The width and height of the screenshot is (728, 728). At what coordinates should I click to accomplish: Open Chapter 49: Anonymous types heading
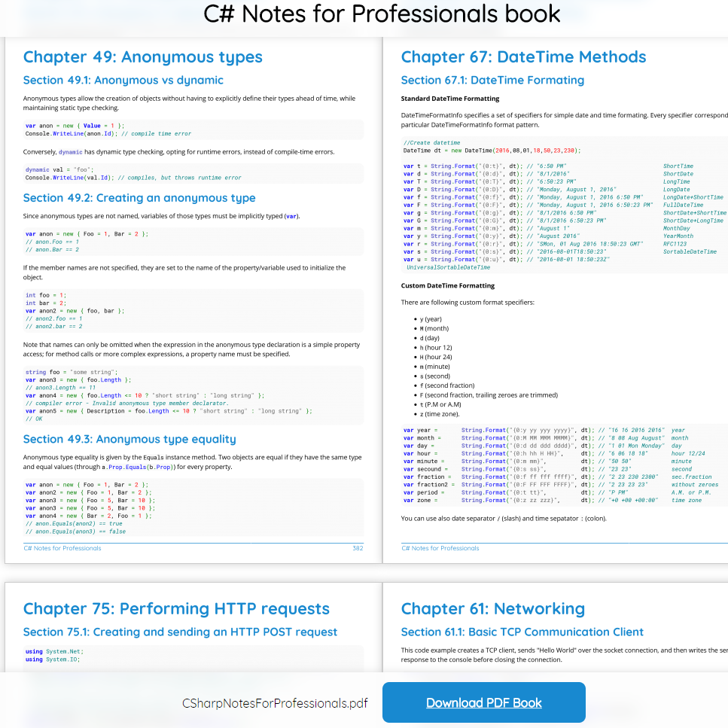142,57
